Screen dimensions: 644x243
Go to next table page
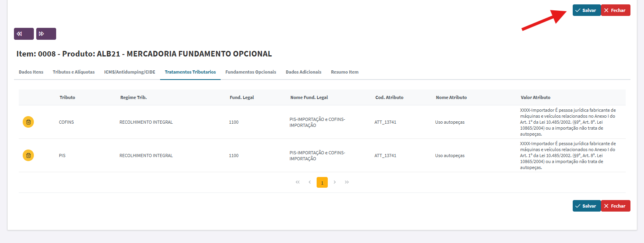[x=335, y=182]
